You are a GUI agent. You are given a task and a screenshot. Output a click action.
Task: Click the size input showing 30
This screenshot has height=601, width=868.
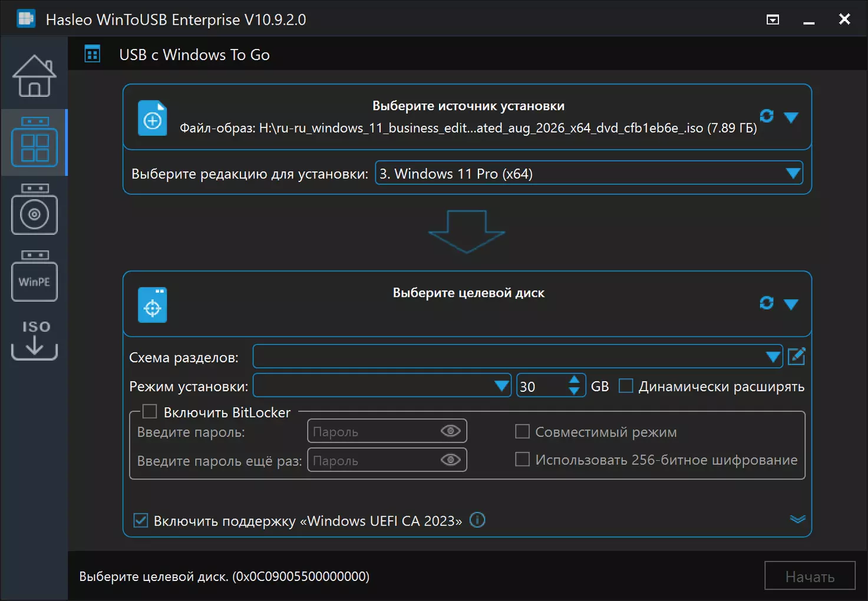point(542,386)
